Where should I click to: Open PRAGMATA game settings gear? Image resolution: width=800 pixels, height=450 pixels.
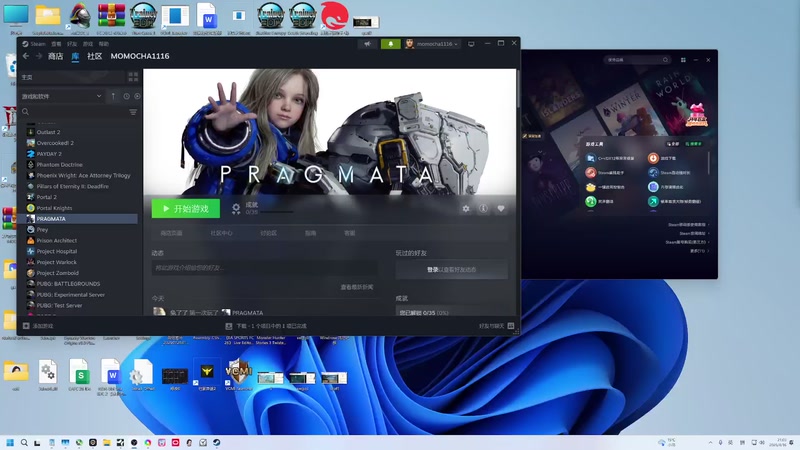click(x=466, y=208)
